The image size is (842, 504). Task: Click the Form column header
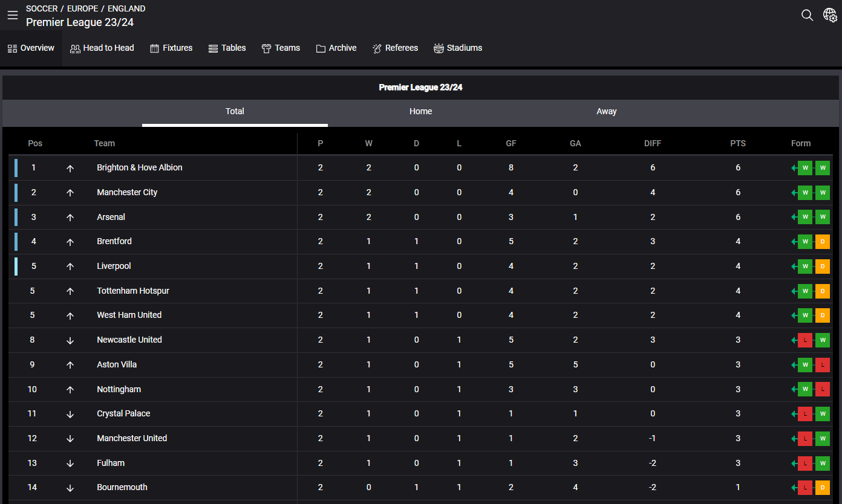coord(801,143)
